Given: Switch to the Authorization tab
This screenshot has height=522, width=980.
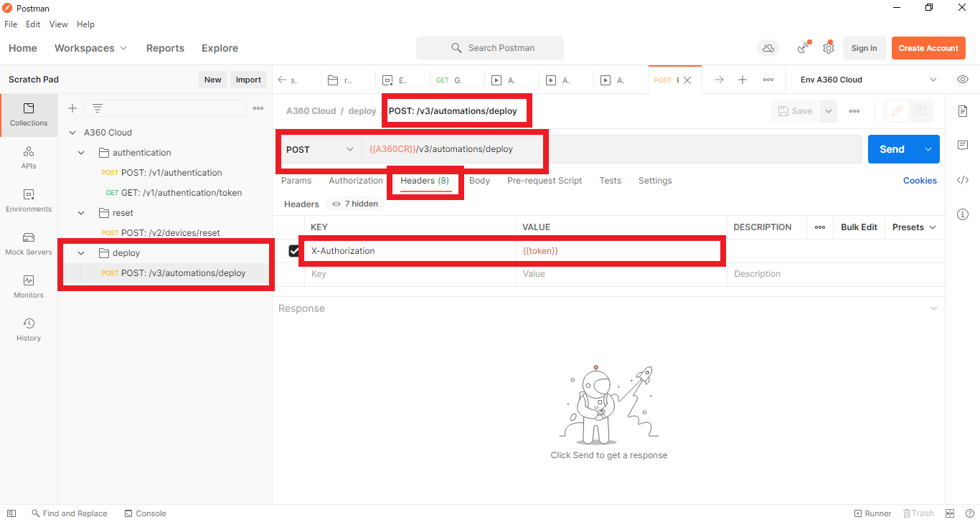Looking at the screenshot, I should (356, 181).
